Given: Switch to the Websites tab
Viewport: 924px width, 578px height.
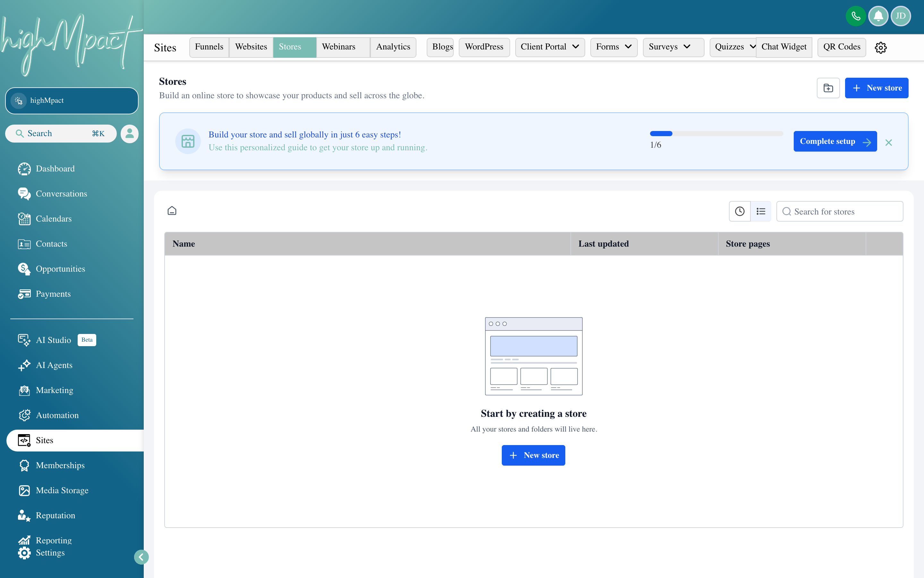Looking at the screenshot, I should point(251,47).
